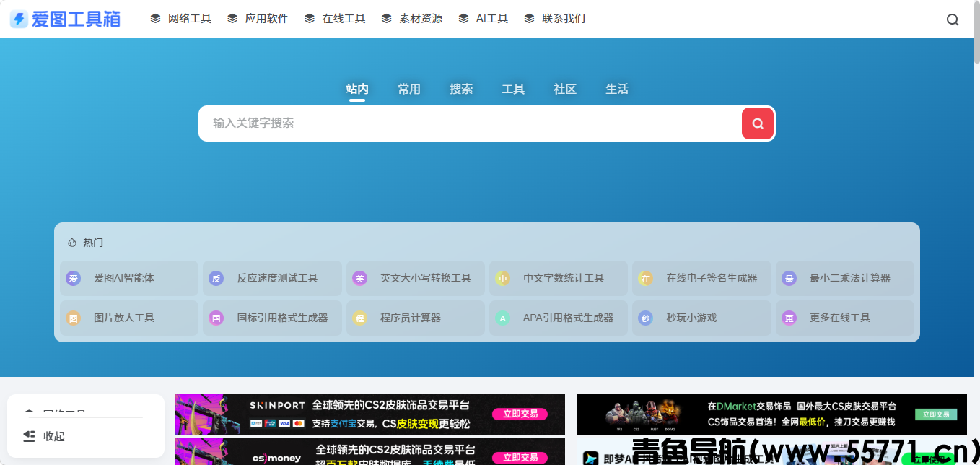The width and height of the screenshot is (980, 465).
Task: Click the 中 badge icon of 中文字数统计工具
Action: click(x=502, y=278)
